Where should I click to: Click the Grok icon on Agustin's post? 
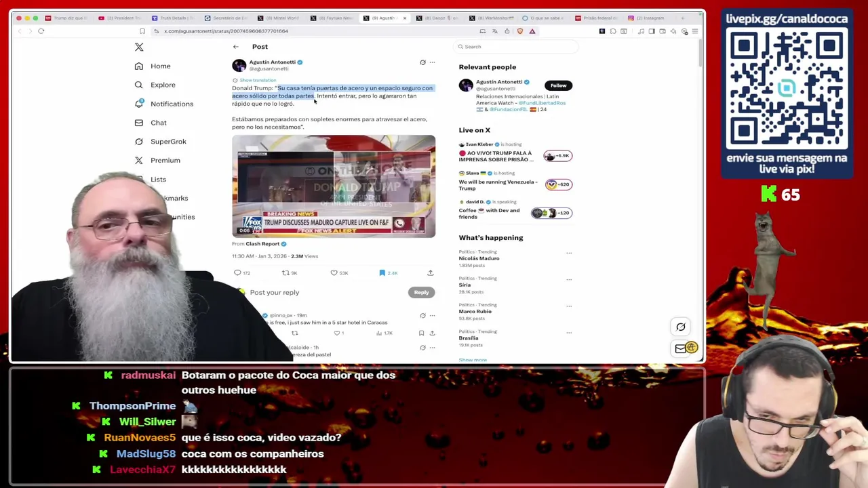[422, 62]
